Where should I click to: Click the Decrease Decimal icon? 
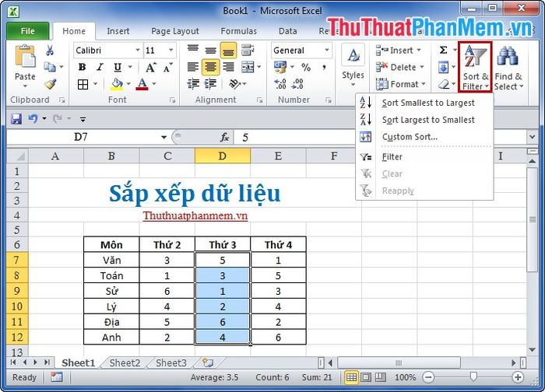click(x=297, y=84)
